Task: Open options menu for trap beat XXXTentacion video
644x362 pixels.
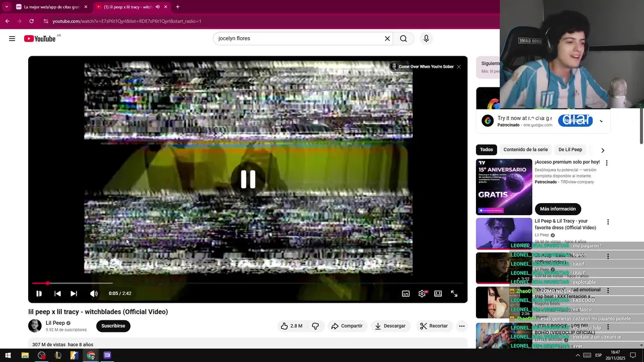Action: tap(608, 291)
